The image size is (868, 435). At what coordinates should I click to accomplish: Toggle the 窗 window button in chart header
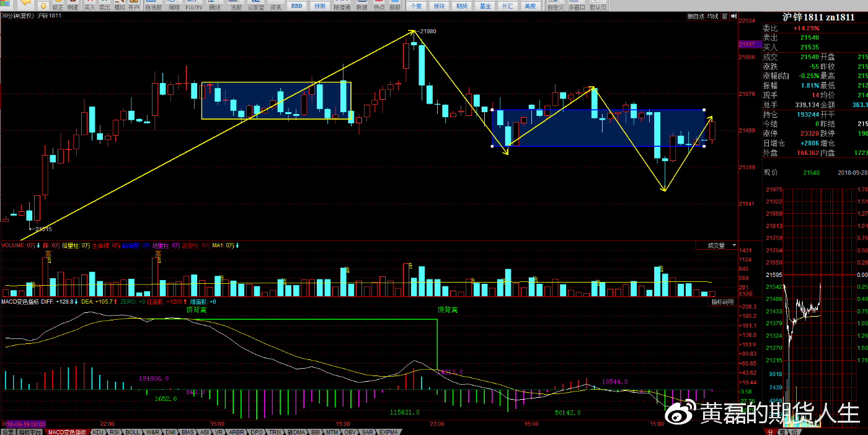coord(724,17)
